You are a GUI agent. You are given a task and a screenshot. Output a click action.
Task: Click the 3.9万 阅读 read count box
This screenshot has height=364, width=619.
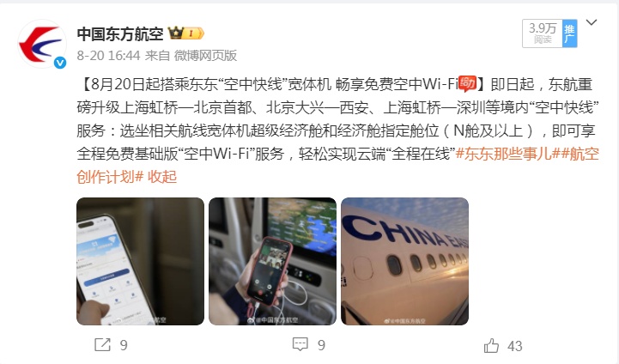click(x=543, y=33)
